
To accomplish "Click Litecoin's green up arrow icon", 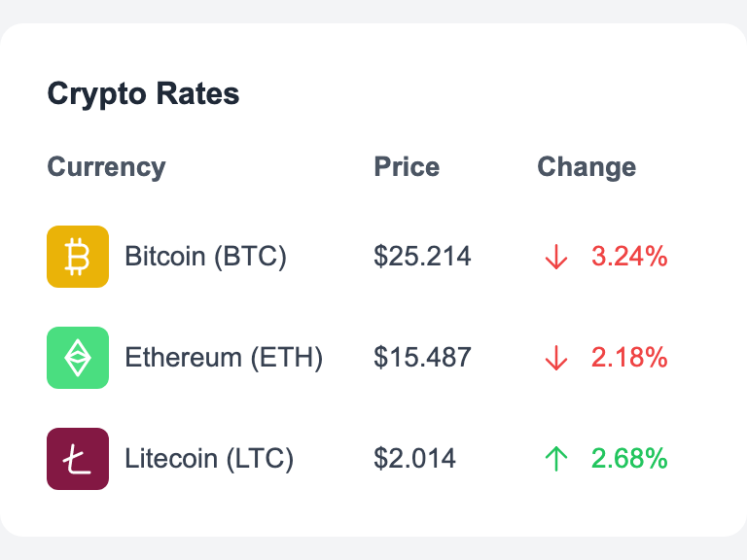I will click(556, 459).
